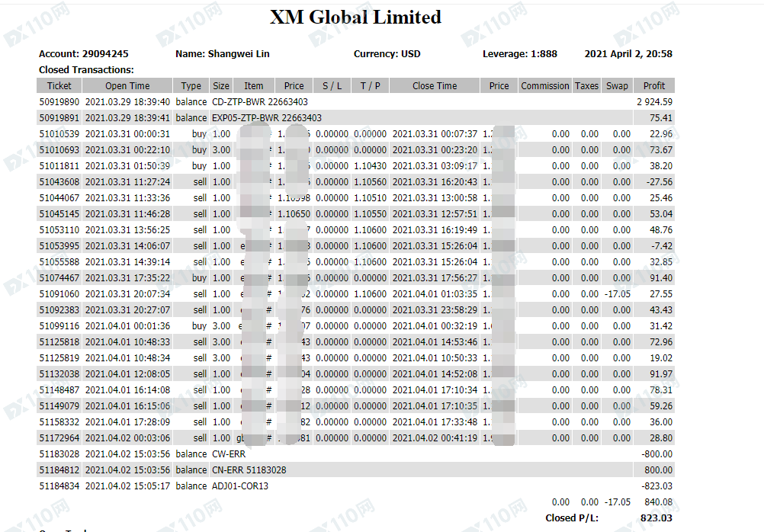Select the profit value 91.40
764x532 pixels.
(661, 278)
